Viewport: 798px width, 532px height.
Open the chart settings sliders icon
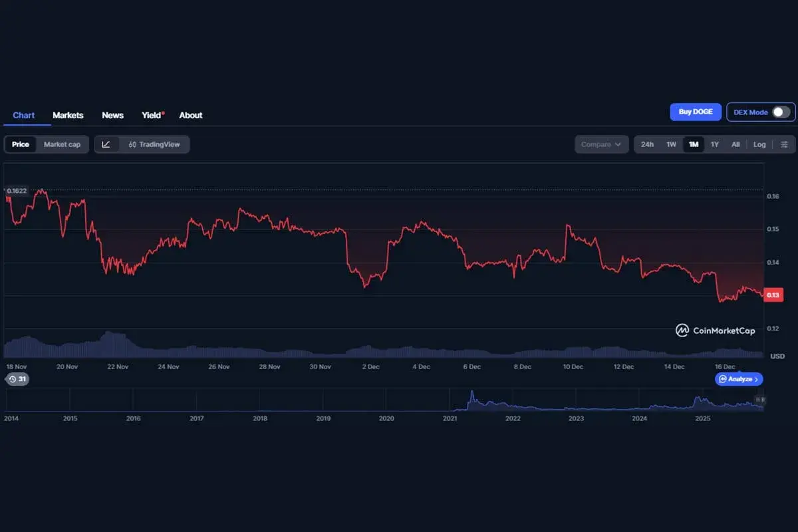(x=785, y=144)
